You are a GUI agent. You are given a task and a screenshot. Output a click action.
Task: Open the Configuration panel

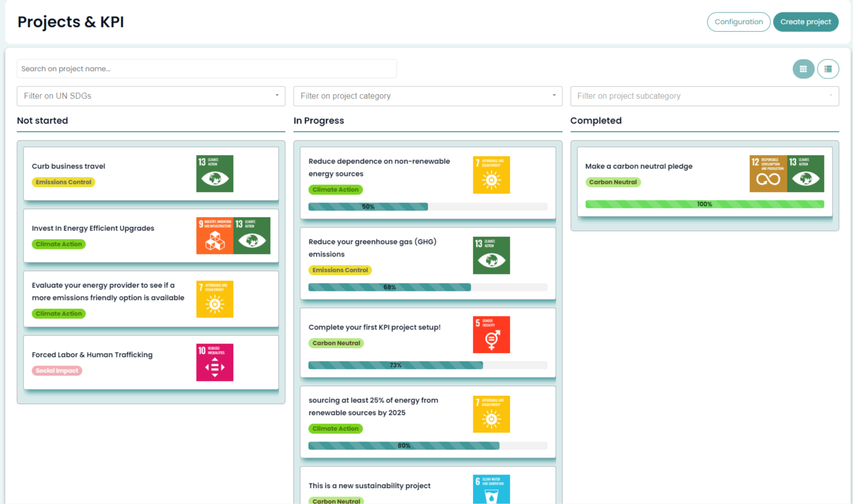pyautogui.click(x=738, y=21)
